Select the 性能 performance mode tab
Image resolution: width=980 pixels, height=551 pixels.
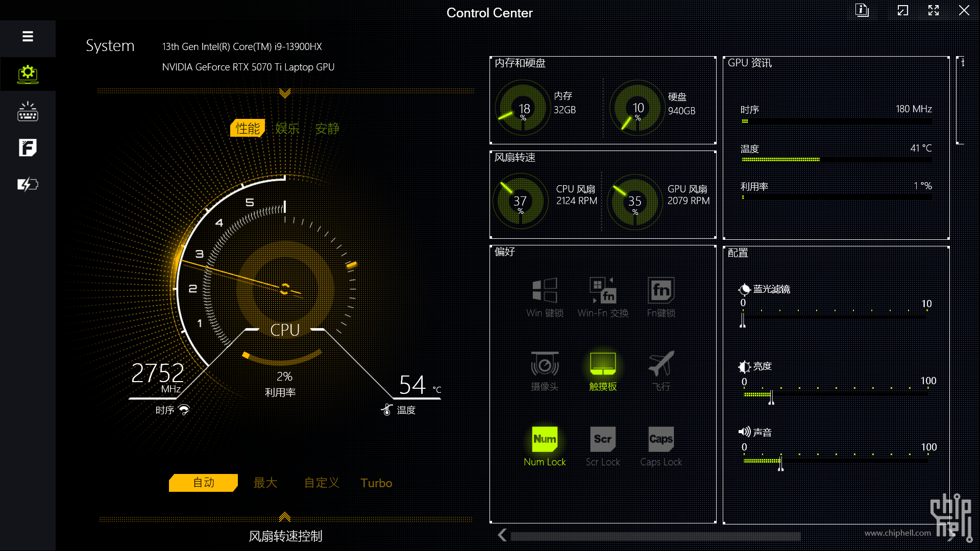click(248, 128)
